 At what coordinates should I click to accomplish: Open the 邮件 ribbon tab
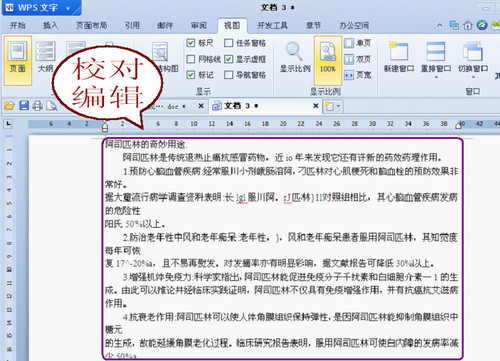165,25
